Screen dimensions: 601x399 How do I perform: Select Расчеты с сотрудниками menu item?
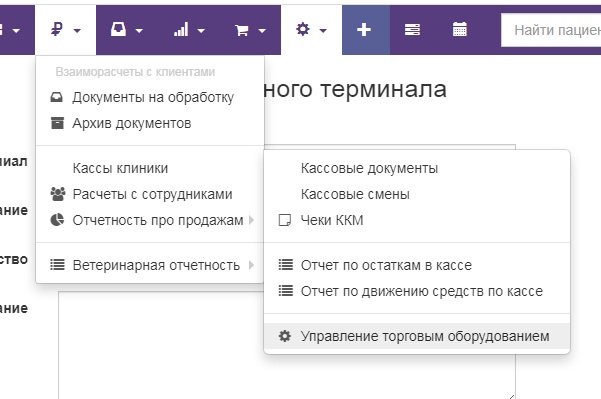pyautogui.click(x=149, y=194)
